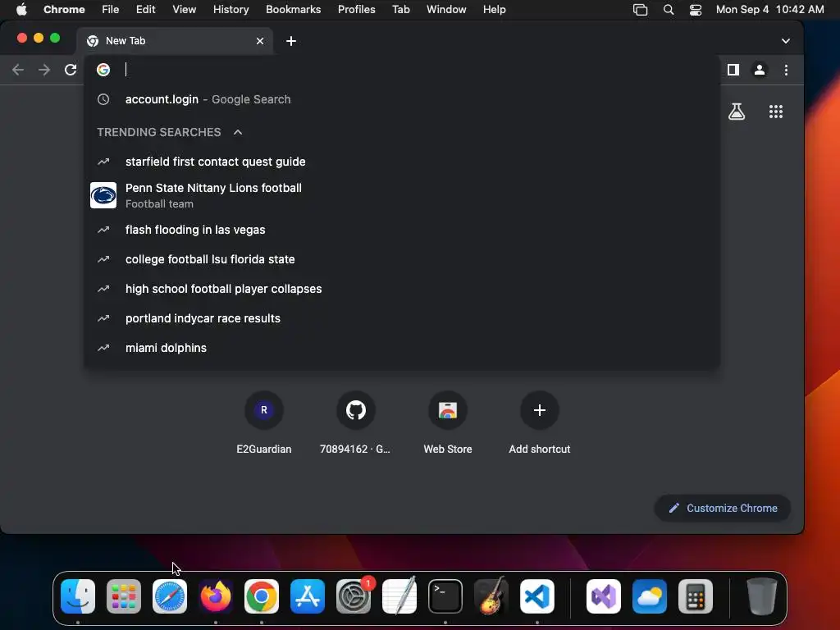This screenshot has width=840, height=630.
Task: Open the File menu
Action: pyautogui.click(x=111, y=9)
